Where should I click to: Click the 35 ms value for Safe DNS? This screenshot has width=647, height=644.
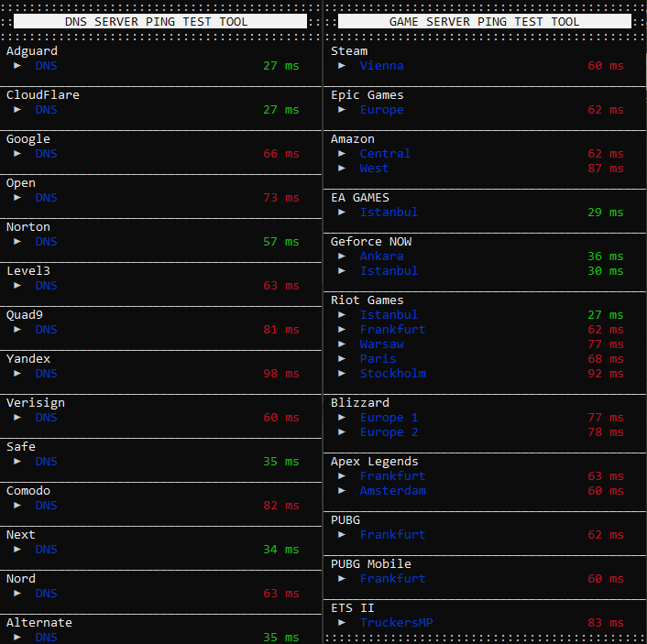click(281, 461)
